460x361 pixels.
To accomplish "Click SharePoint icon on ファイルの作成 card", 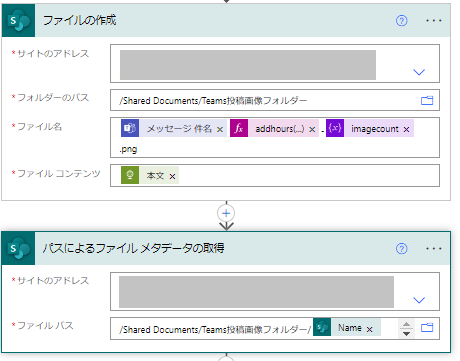I will tap(18, 21).
